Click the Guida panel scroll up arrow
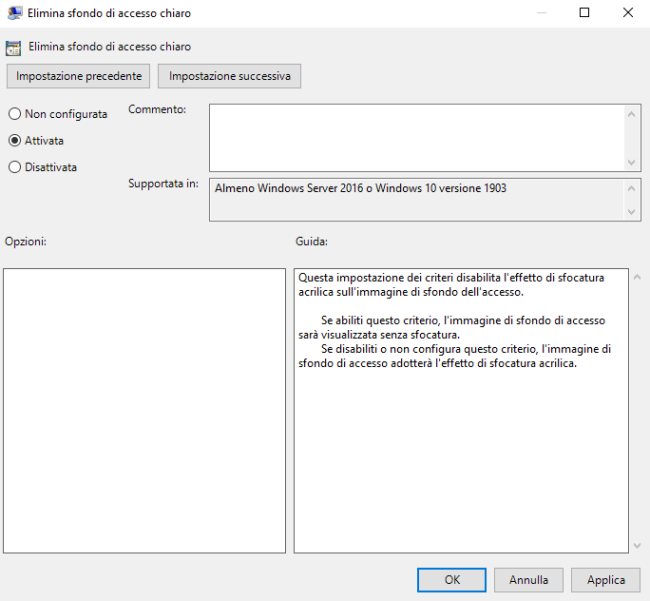650x601 pixels. click(637, 276)
